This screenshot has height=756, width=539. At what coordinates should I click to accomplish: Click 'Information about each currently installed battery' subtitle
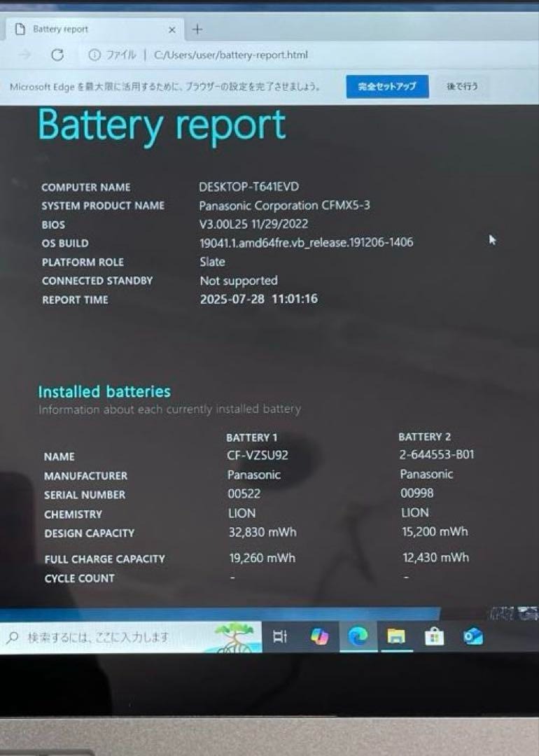pyautogui.click(x=169, y=409)
